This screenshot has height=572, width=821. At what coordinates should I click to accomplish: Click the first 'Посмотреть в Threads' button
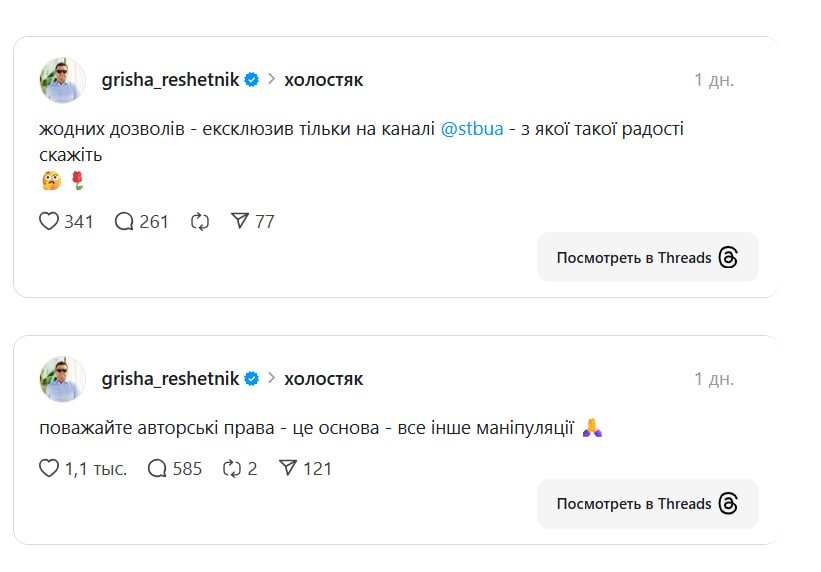(x=647, y=258)
